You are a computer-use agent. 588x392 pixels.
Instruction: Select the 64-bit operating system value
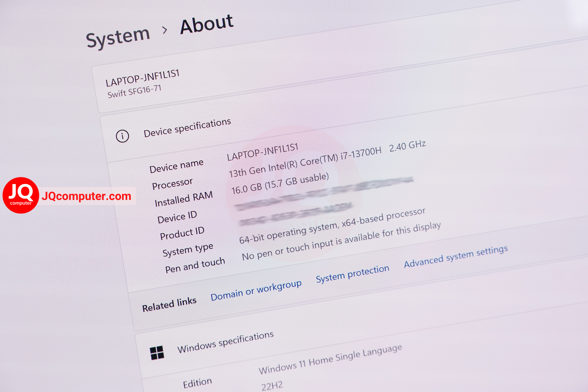(332, 226)
